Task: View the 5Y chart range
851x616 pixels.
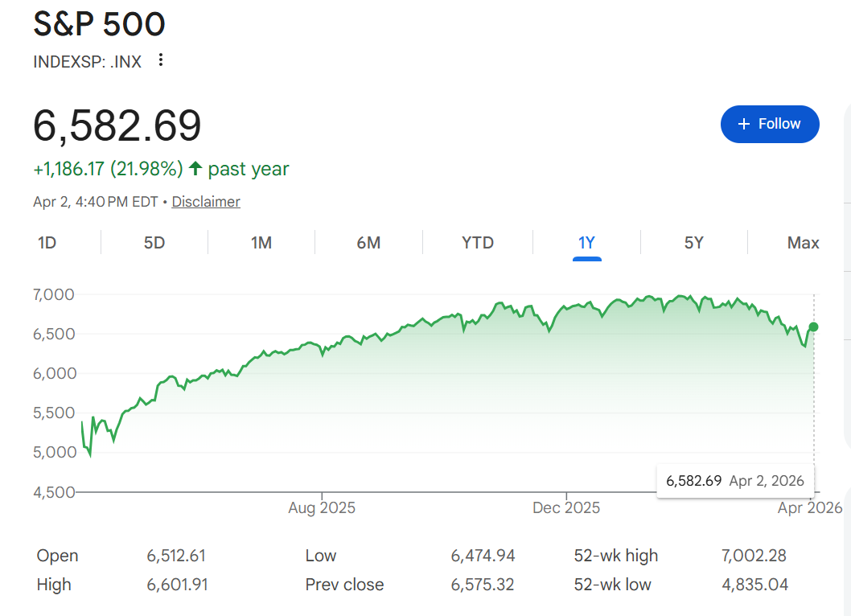Action: [693, 243]
